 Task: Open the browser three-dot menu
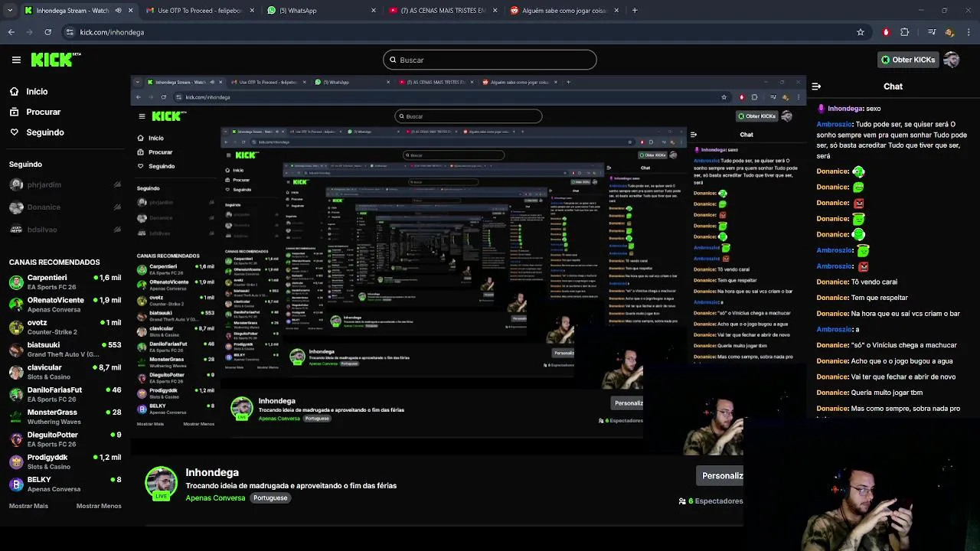pyautogui.click(x=969, y=32)
